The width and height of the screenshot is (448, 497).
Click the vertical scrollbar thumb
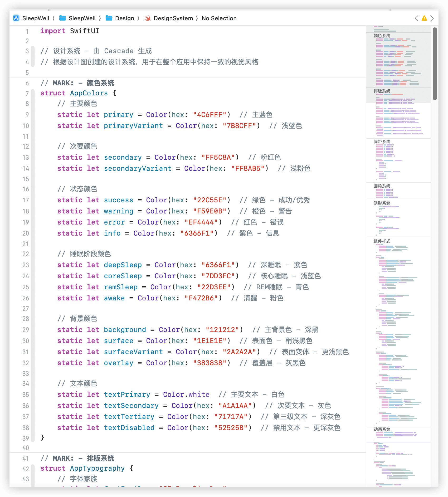pos(435,63)
